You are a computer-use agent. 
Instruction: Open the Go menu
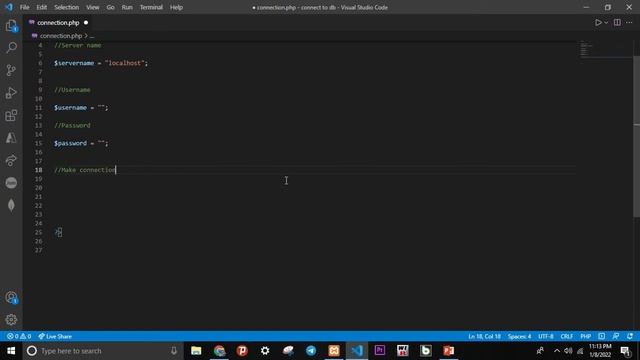click(x=110, y=7)
